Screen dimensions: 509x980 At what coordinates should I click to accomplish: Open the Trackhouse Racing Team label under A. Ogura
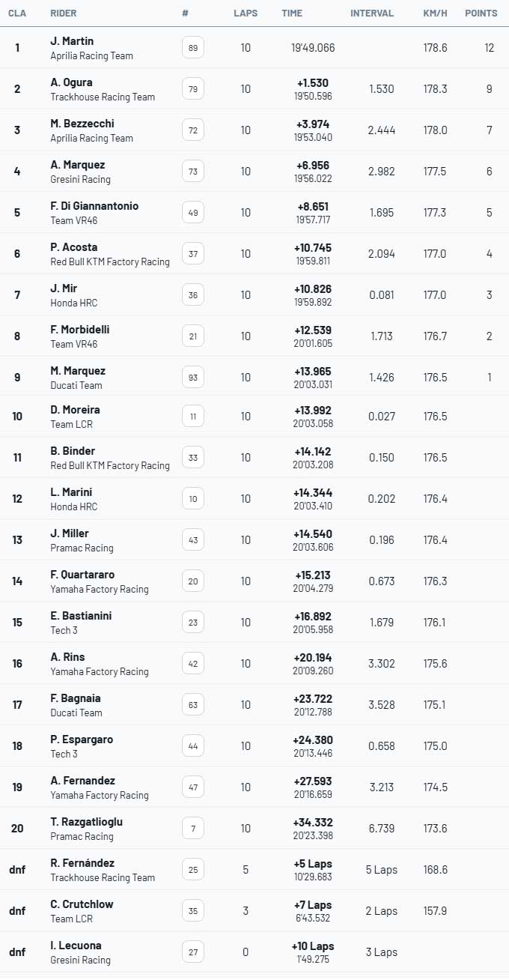coord(103,97)
